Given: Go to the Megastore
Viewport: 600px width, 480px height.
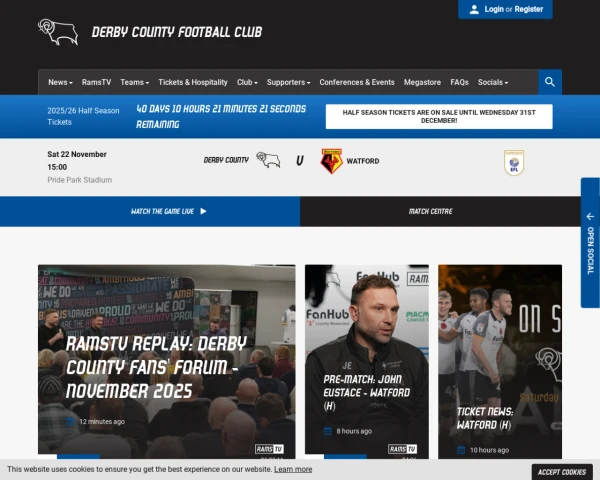Looking at the screenshot, I should tap(422, 82).
